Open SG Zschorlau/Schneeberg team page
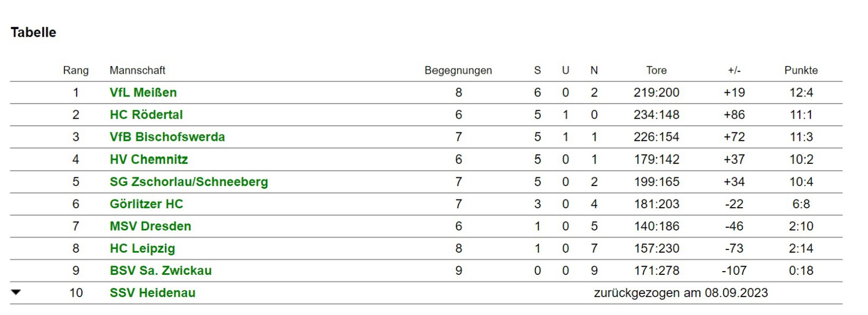The width and height of the screenshot is (868, 315). pos(189,182)
